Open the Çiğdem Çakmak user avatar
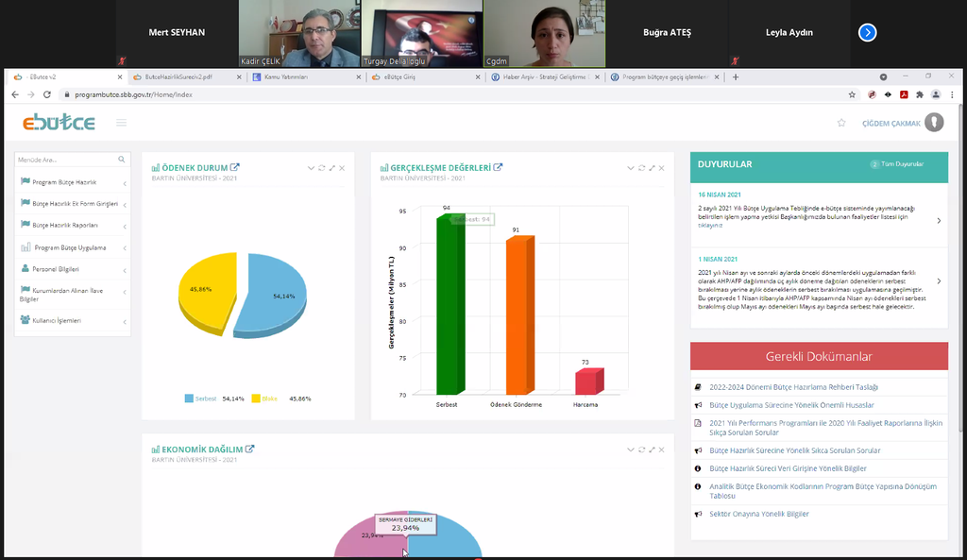 tap(934, 123)
